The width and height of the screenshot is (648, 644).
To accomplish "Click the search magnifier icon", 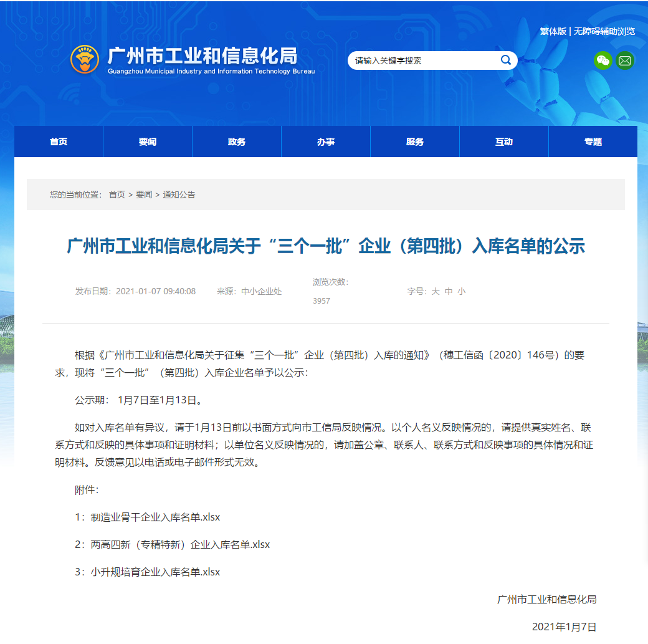I will click(x=505, y=60).
